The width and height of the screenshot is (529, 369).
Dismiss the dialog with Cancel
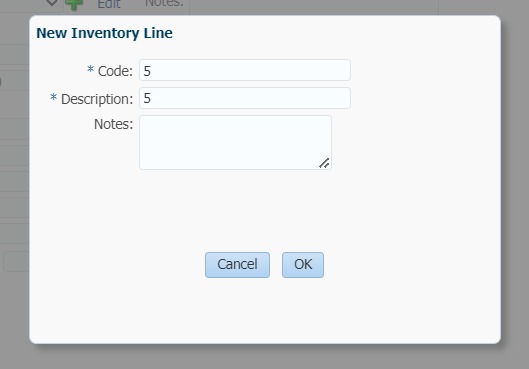click(x=238, y=265)
